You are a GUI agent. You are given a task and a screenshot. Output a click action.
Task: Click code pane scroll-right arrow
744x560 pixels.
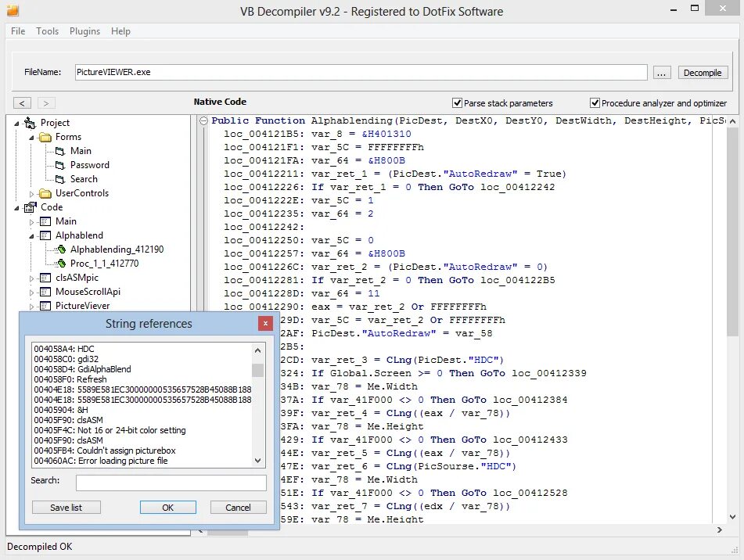[x=720, y=530]
